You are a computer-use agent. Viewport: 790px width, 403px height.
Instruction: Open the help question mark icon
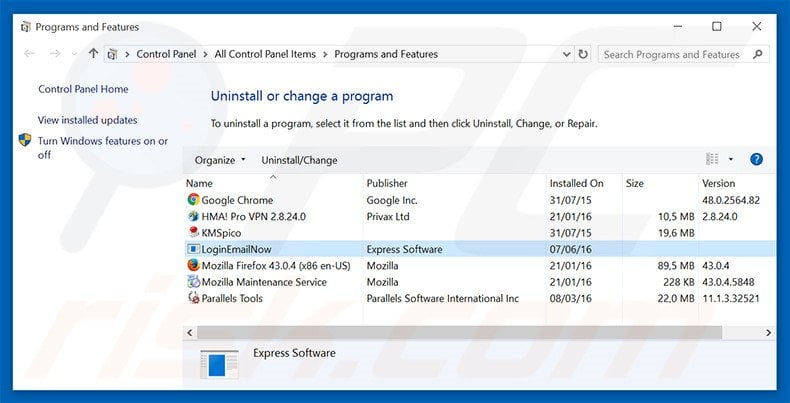(756, 160)
